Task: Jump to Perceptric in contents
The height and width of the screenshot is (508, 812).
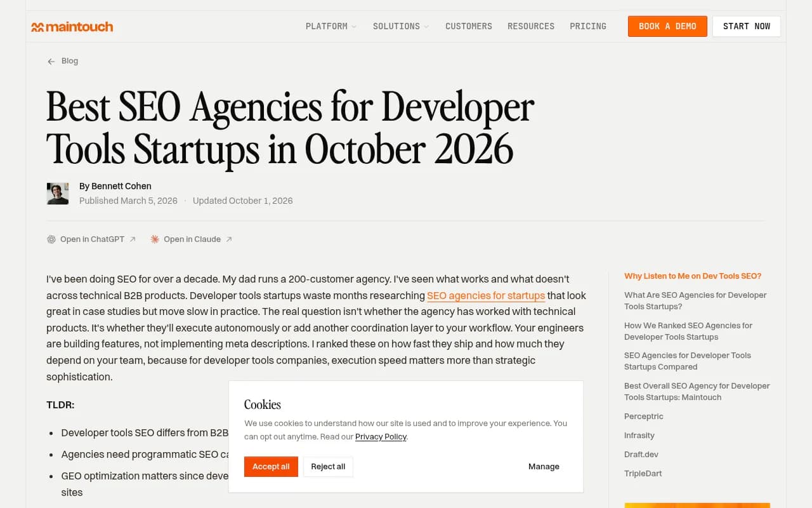Action: 644,417
